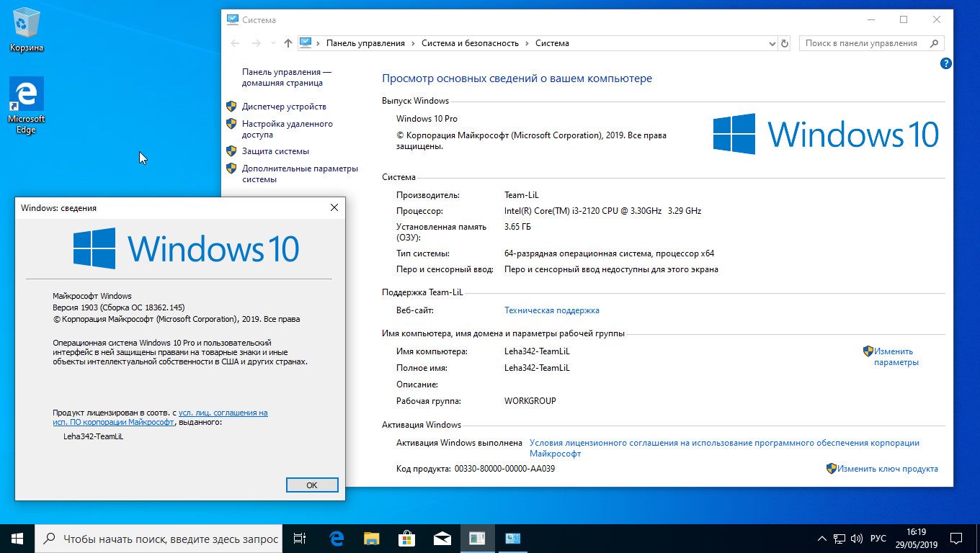The height and width of the screenshot is (553, 980).
Task: Click Изменить параметры link
Action: (896, 356)
